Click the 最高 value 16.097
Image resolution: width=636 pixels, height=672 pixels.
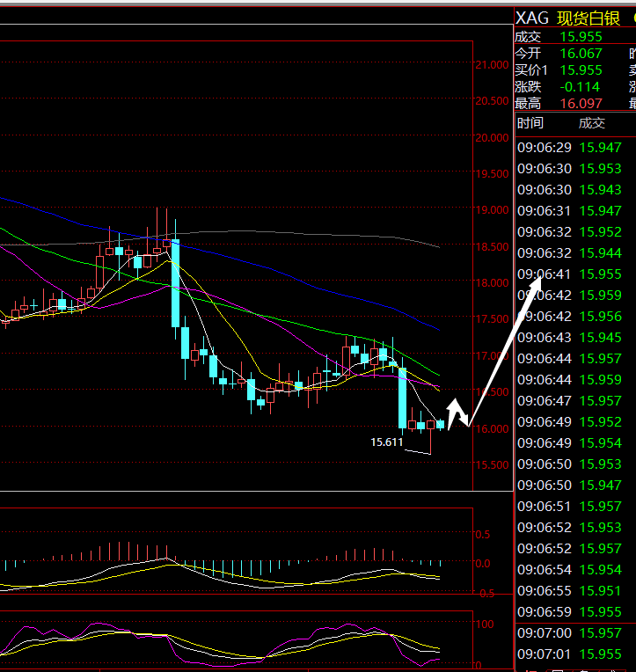coord(581,104)
